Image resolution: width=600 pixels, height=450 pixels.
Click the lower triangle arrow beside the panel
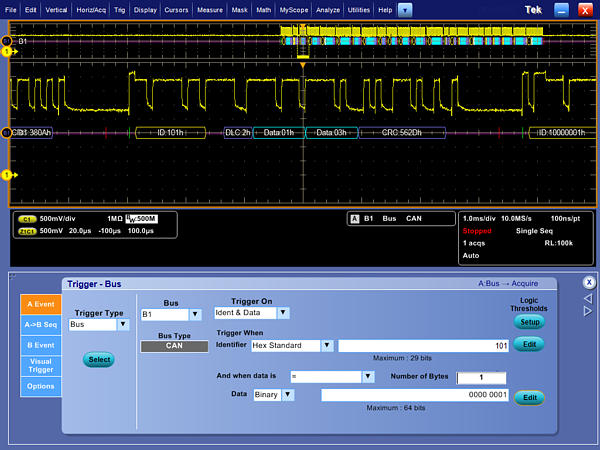click(x=589, y=311)
